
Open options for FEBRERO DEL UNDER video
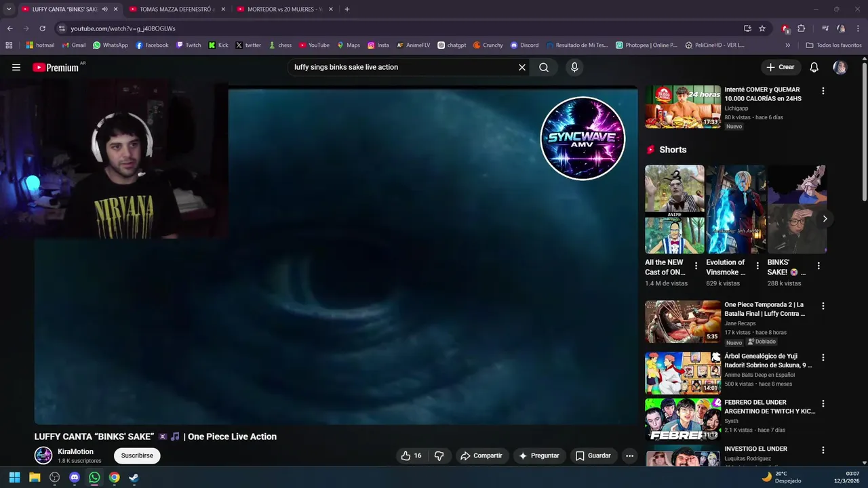823,403
